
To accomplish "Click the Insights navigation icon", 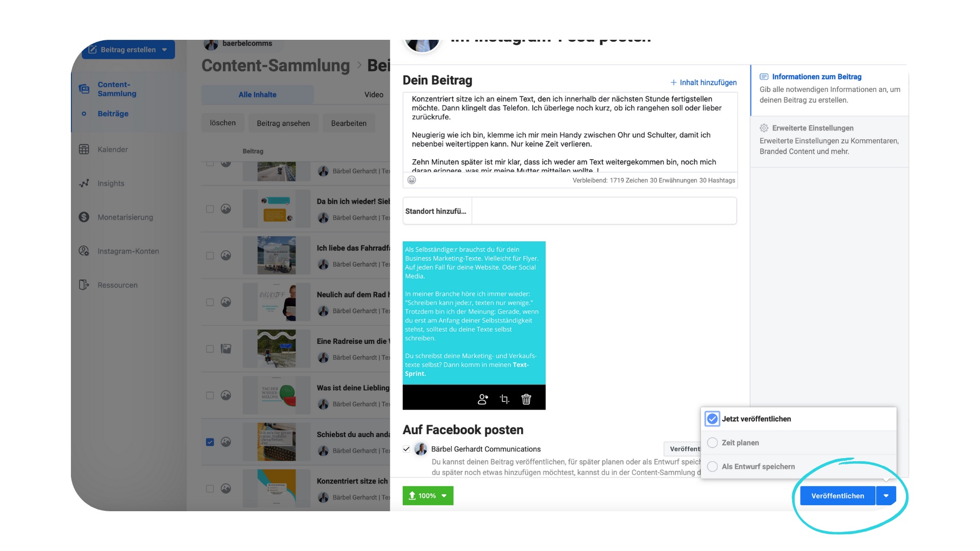I will pos(84,183).
